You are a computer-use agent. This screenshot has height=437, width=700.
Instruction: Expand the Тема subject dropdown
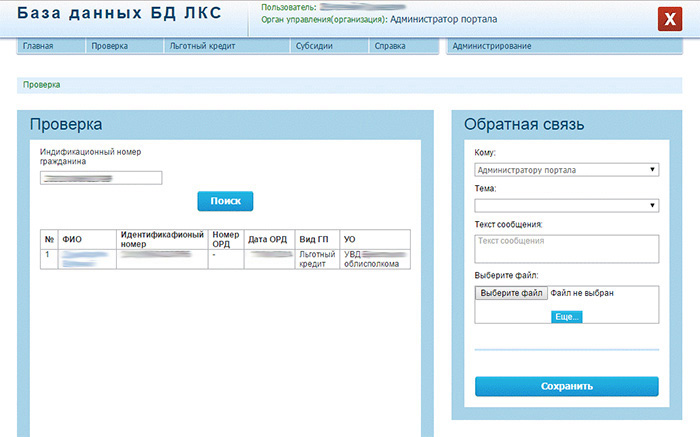click(566, 205)
